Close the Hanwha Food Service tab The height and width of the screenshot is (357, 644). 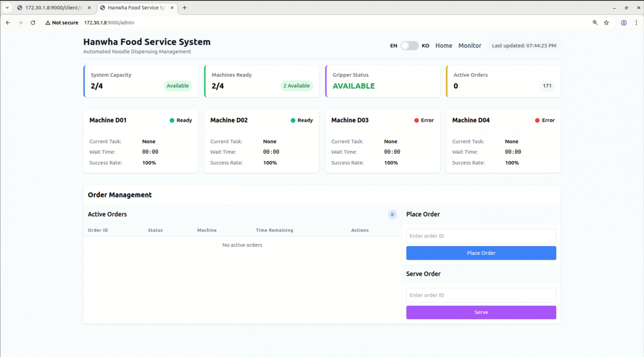[x=172, y=8]
